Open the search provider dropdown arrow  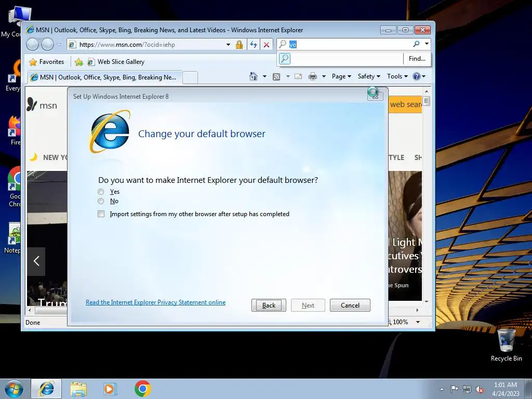click(427, 44)
